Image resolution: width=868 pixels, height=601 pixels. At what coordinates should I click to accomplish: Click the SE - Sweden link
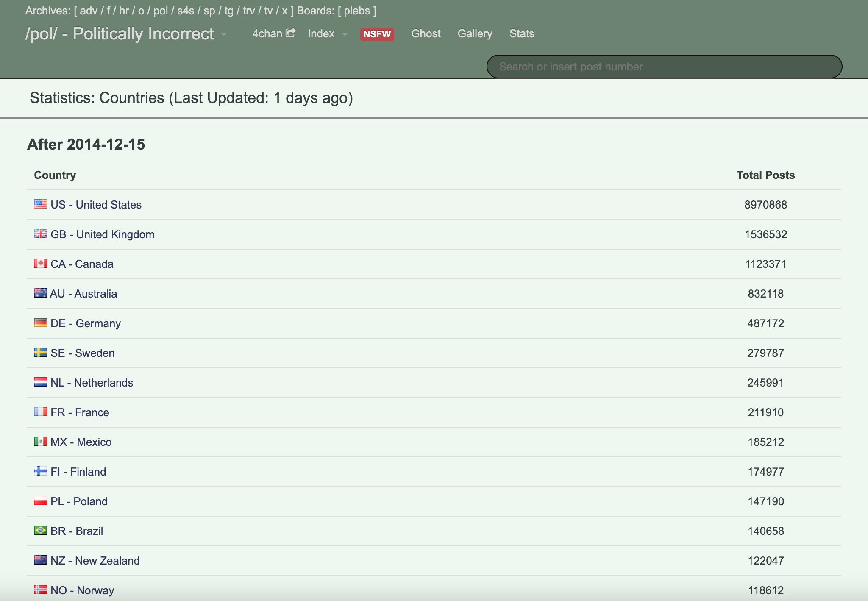82,353
